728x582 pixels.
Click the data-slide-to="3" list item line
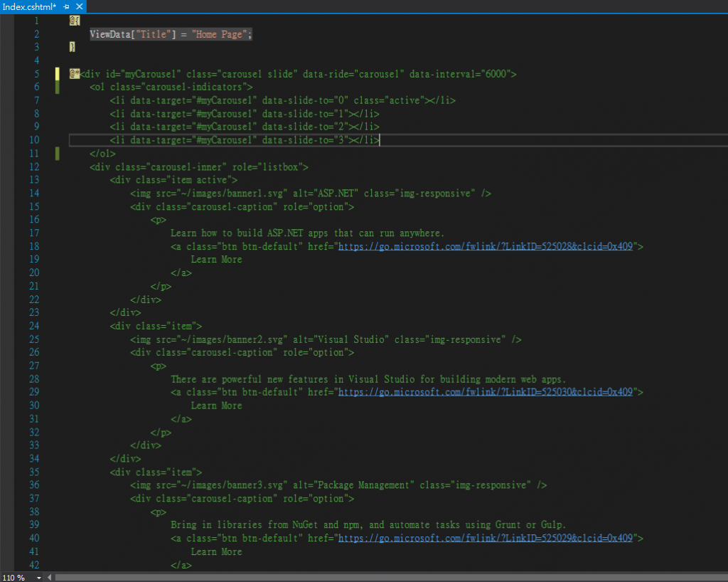[245, 140]
